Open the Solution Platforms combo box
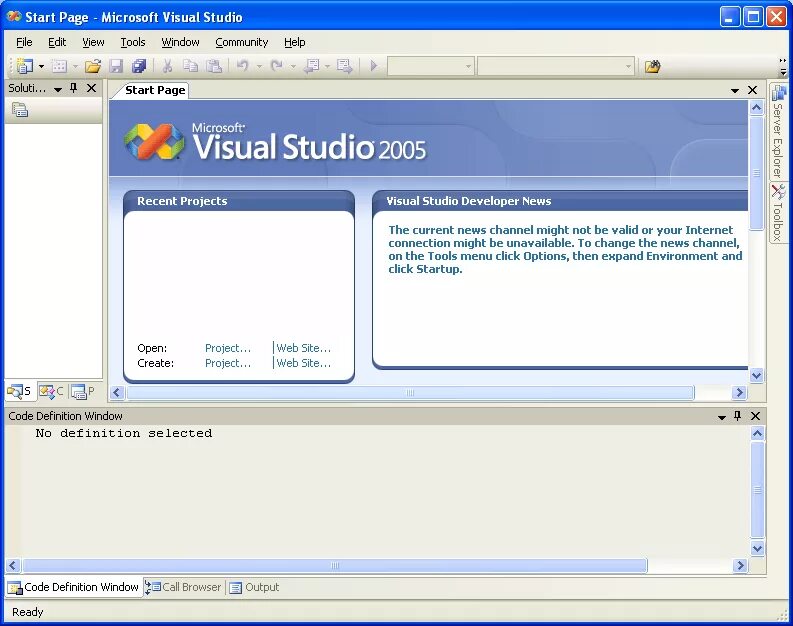 pyautogui.click(x=555, y=66)
